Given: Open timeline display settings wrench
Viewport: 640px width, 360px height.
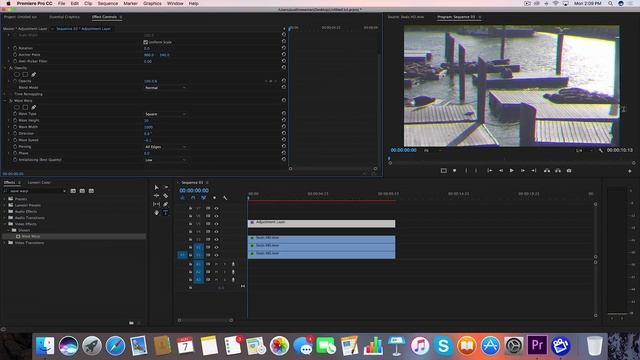Looking at the screenshot, I should point(225,198).
